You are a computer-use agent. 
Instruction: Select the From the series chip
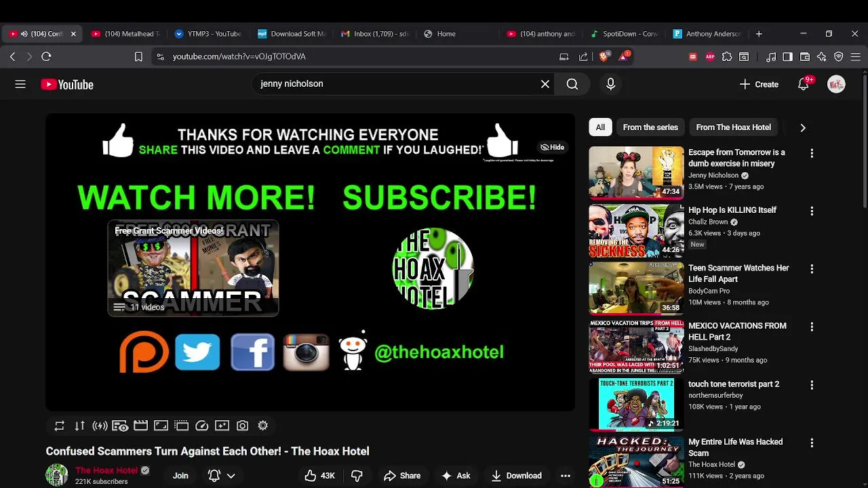(650, 127)
